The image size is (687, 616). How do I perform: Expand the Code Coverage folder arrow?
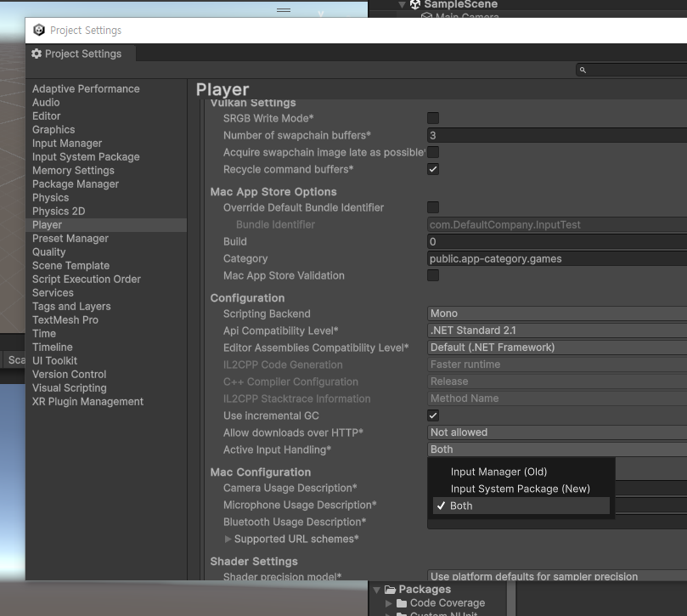pyautogui.click(x=388, y=603)
